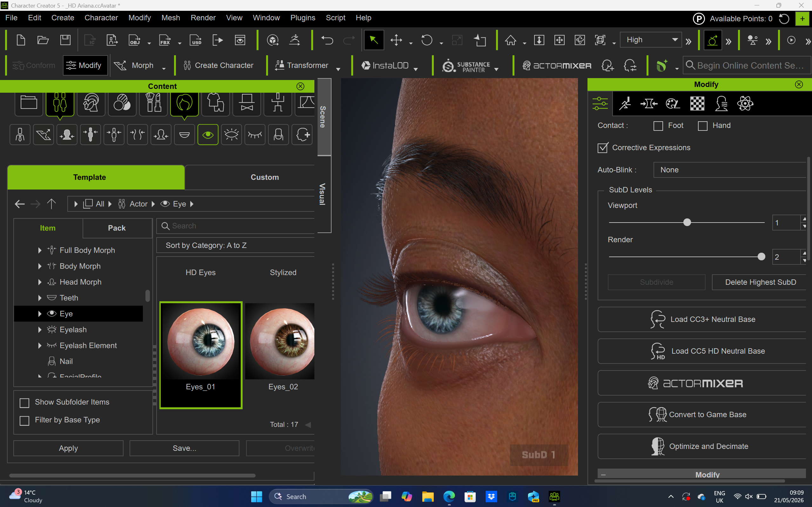Open File Explorer from the taskbar
The height and width of the screenshot is (507, 812).
pyautogui.click(x=427, y=497)
